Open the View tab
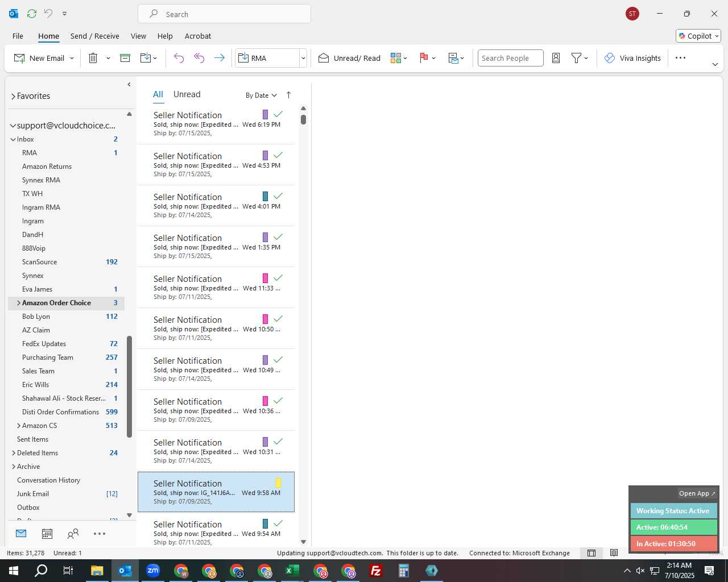 (x=138, y=36)
